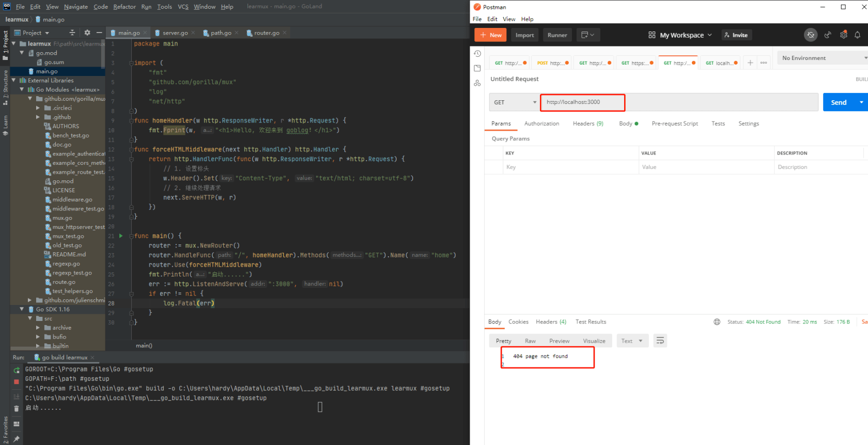Open Pre-request Script tab

pyautogui.click(x=675, y=124)
